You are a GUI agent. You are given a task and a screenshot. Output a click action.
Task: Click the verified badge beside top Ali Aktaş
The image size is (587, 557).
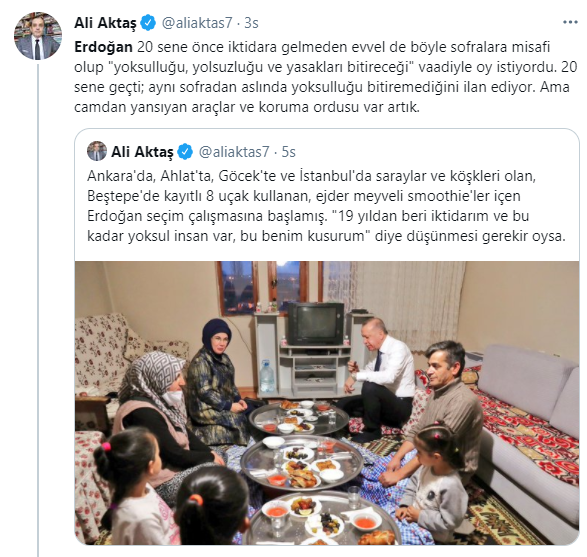[148, 23]
